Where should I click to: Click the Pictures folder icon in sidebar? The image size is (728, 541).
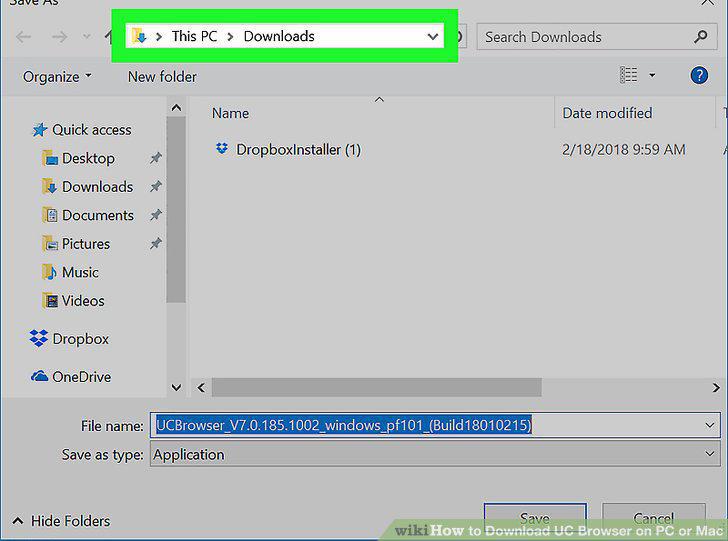(50, 243)
